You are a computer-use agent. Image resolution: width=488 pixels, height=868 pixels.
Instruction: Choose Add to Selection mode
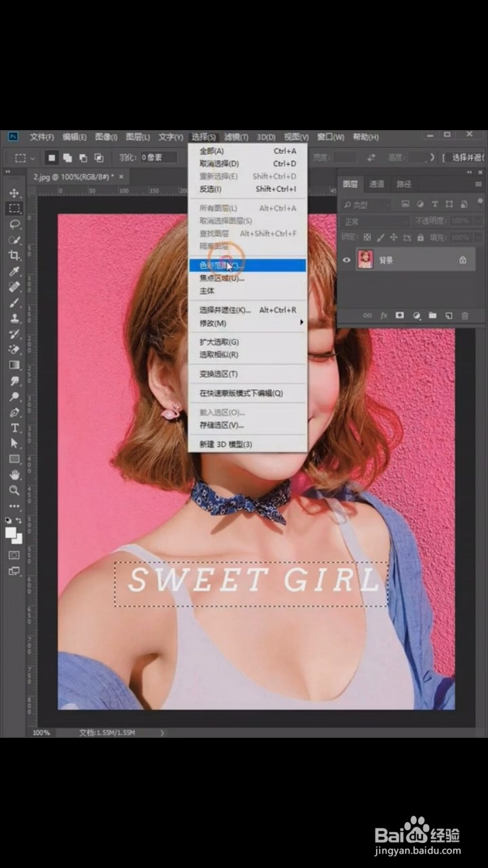click(x=68, y=157)
